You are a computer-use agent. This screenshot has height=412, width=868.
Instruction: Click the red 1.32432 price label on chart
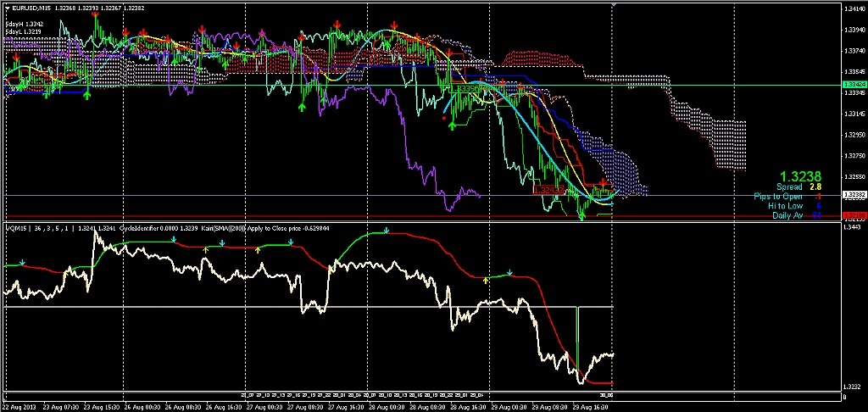tap(548, 190)
